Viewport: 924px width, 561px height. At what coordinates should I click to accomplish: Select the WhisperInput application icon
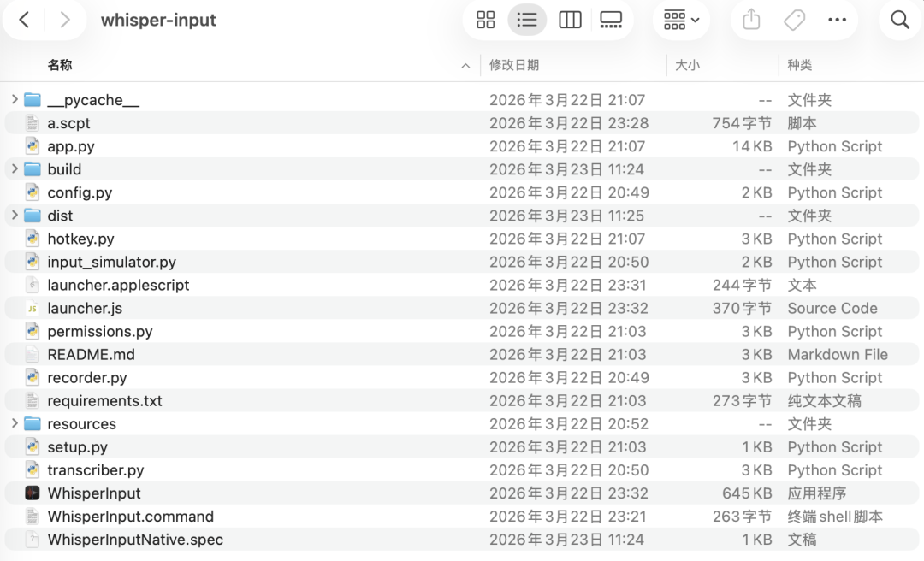[33, 493]
